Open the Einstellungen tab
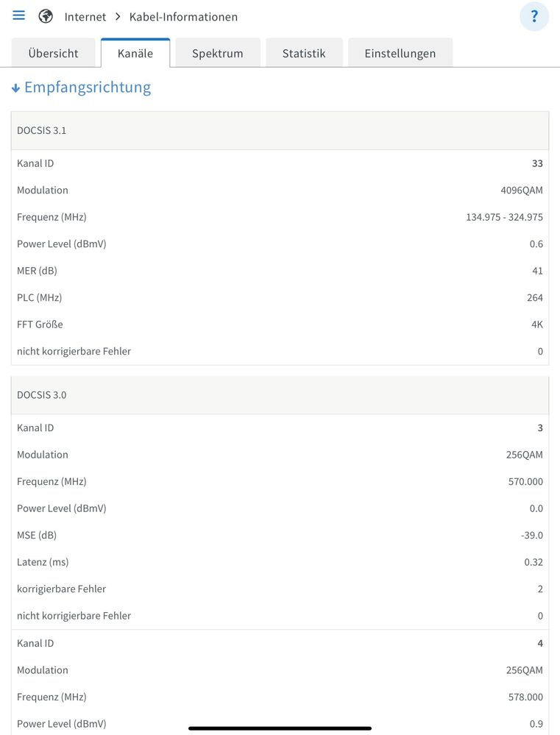Screen dimensions: 560x735 (x=400, y=53)
